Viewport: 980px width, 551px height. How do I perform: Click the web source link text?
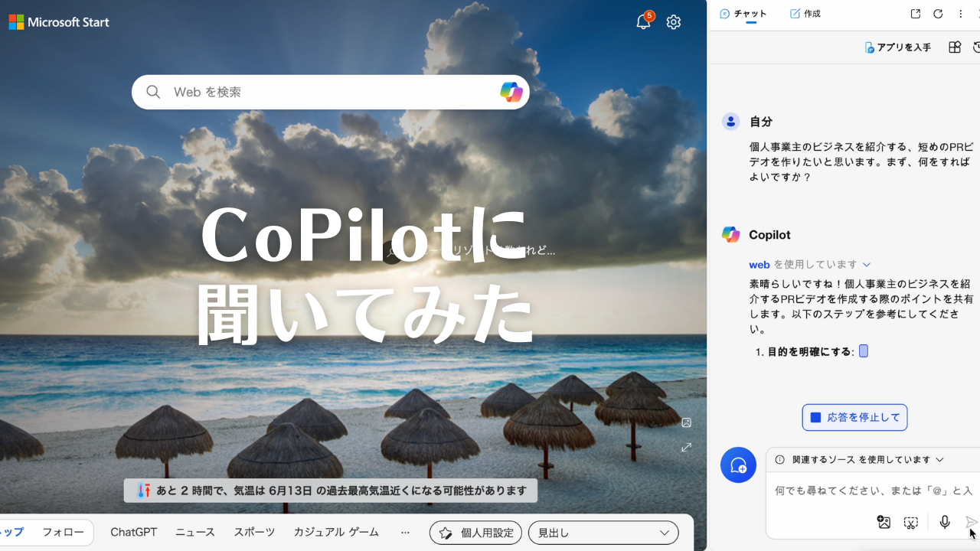759,265
